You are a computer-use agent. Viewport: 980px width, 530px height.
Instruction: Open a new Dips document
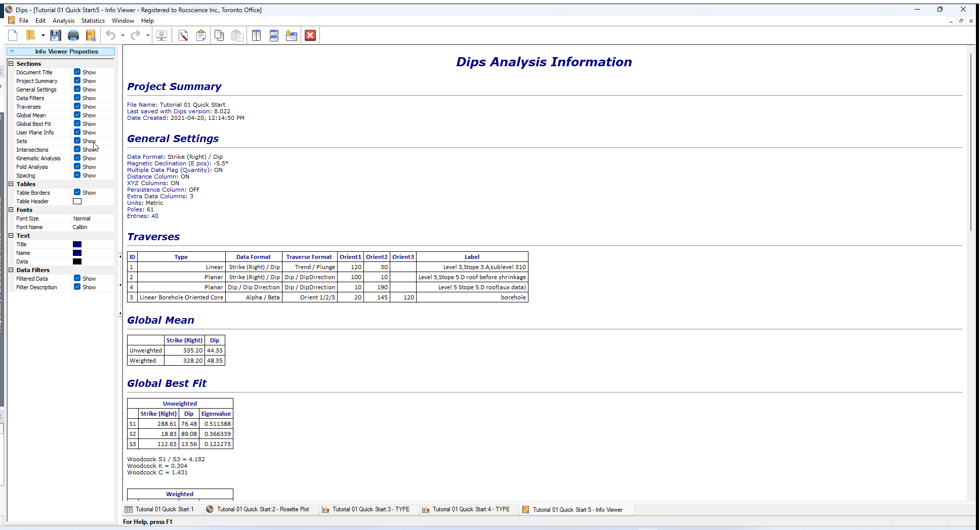13,35
